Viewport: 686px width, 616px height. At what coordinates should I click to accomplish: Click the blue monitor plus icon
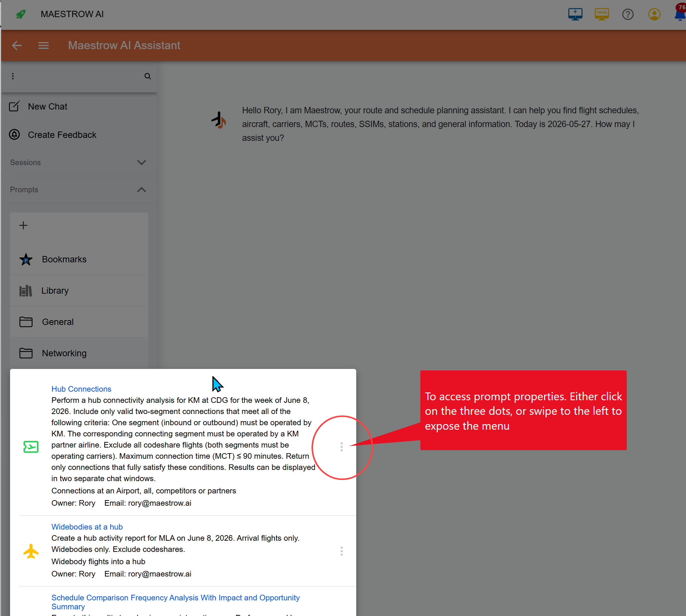pyautogui.click(x=575, y=14)
